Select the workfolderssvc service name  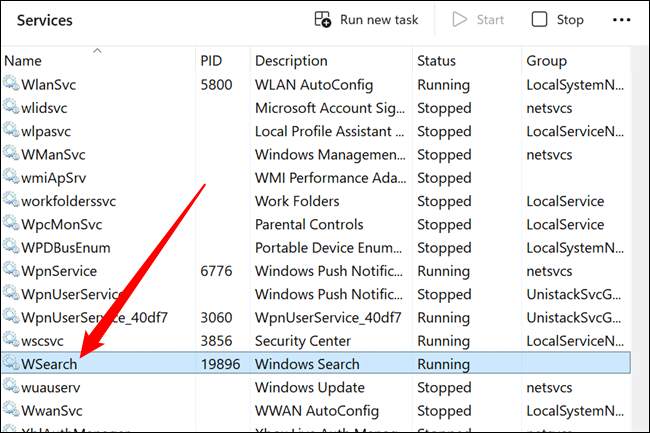pyautogui.click(x=68, y=201)
